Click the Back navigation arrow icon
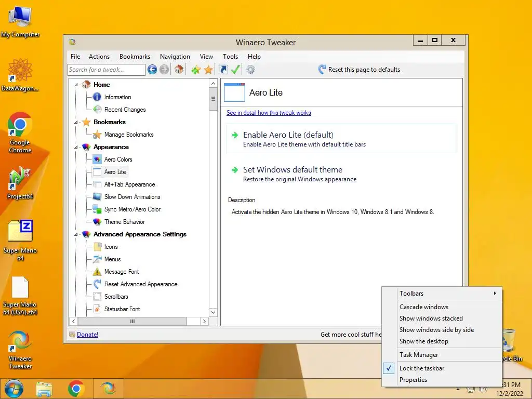Image resolution: width=532 pixels, height=399 pixels. coord(152,70)
